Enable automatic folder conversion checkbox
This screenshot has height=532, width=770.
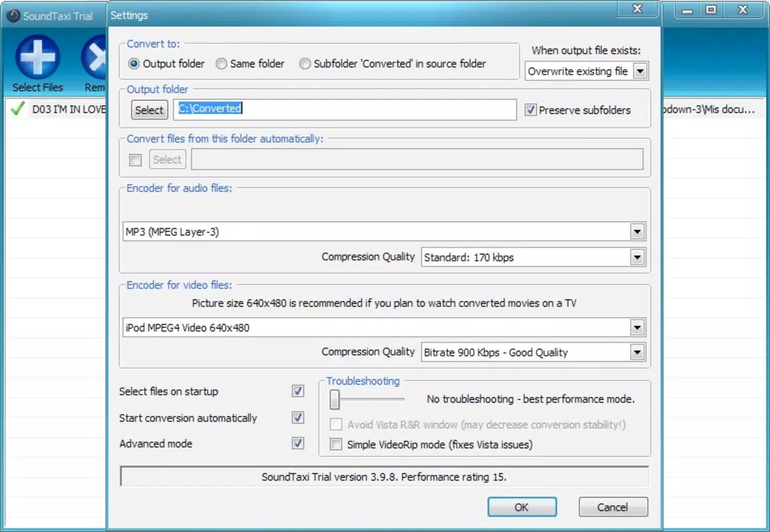tap(136, 160)
